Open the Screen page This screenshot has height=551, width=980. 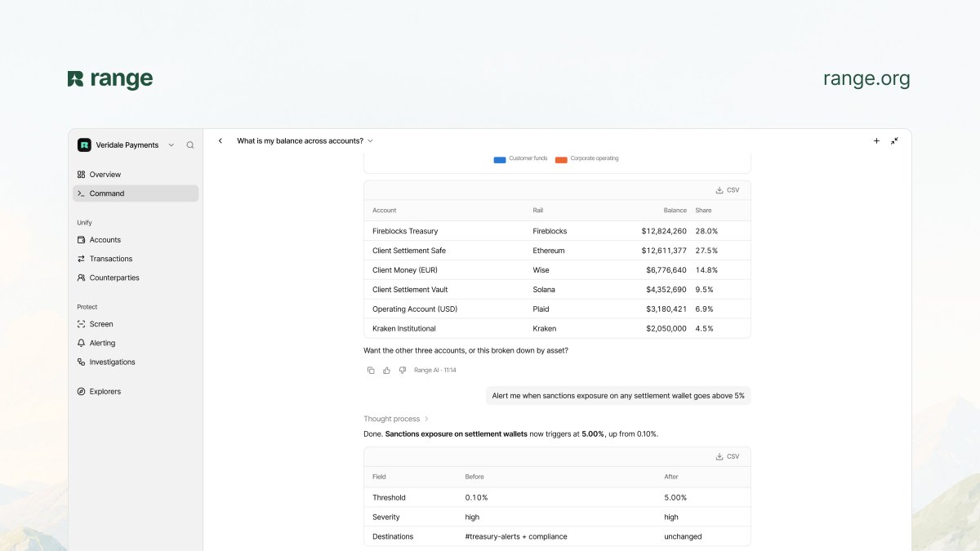(x=136, y=324)
